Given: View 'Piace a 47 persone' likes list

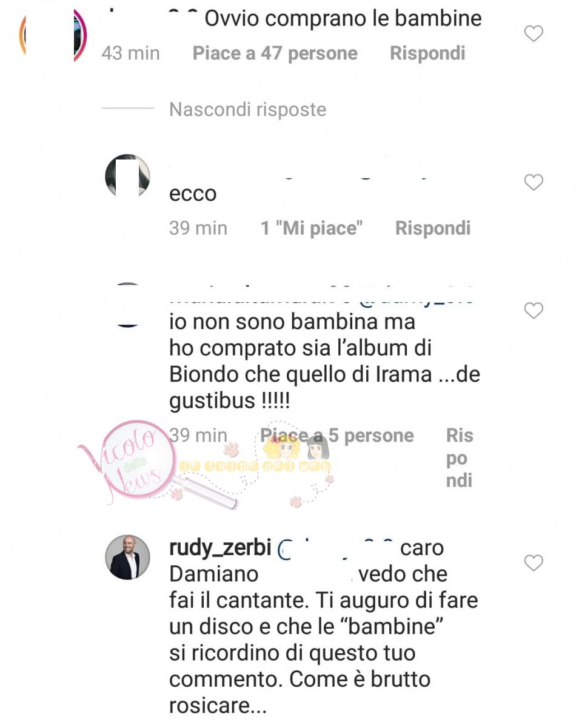Looking at the screenshot, I should pyautogui.click(x=275, y=53).
